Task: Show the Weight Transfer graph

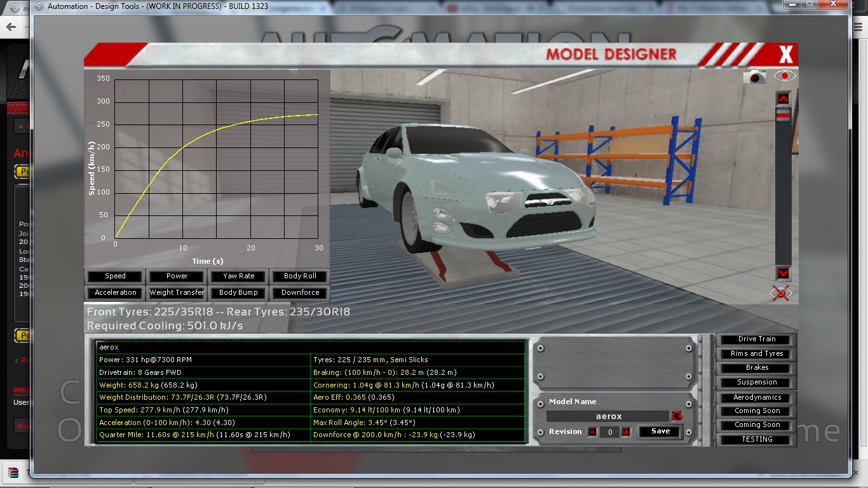Action: click(177, 293)
